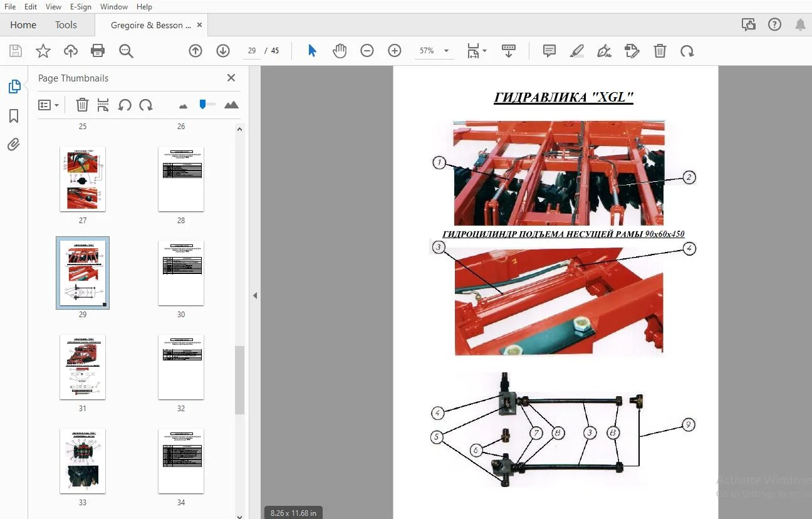The image size is (812, 519).
Task: Select the page 28 thumbnail
Action: (181, 179)
